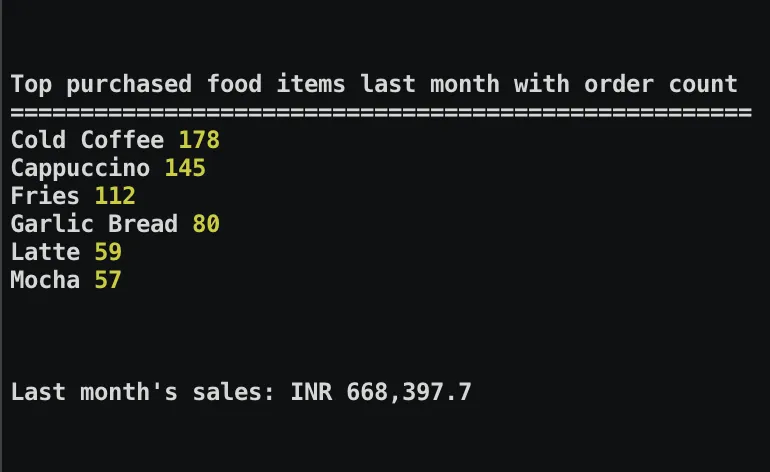Select the Cold Coffee count 178
This screenshot has width=770, height=472.
tap(199, 140)
